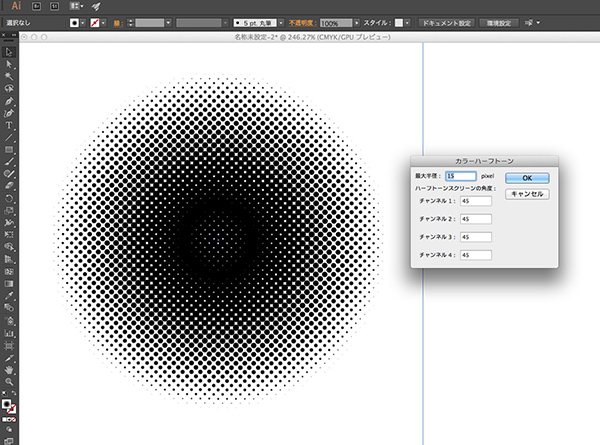
Task: Select the Zoom tool
Action: click(x=9, y=381)
